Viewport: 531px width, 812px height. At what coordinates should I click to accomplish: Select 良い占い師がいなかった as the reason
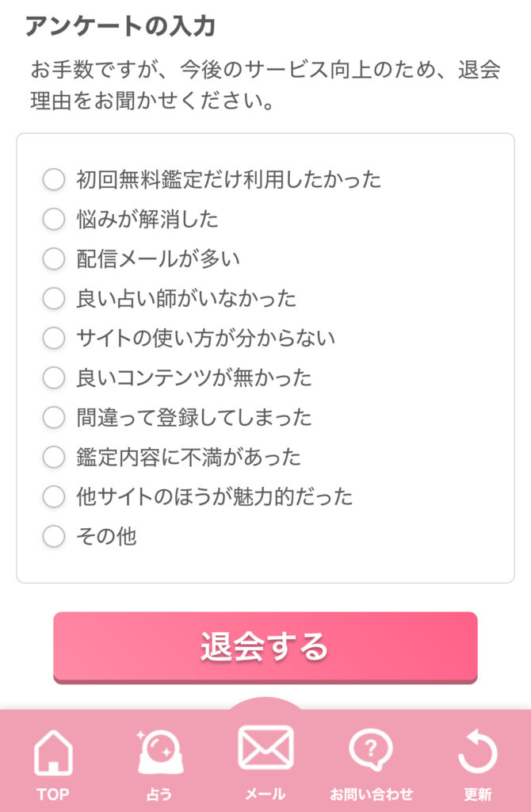click(x=54, y=298)
